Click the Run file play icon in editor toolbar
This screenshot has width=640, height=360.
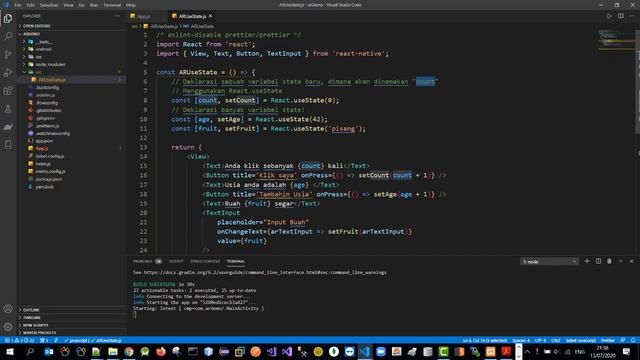pos(609,16)
